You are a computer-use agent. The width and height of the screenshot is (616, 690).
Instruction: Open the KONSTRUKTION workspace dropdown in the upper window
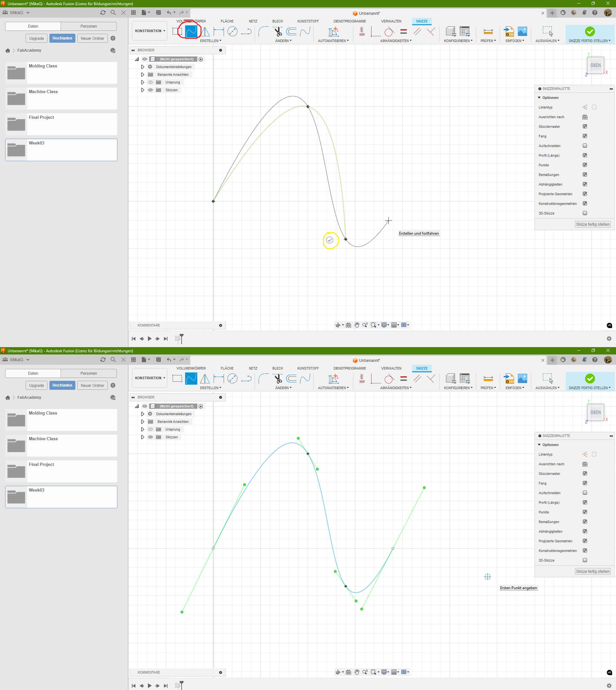pos(150,31)
